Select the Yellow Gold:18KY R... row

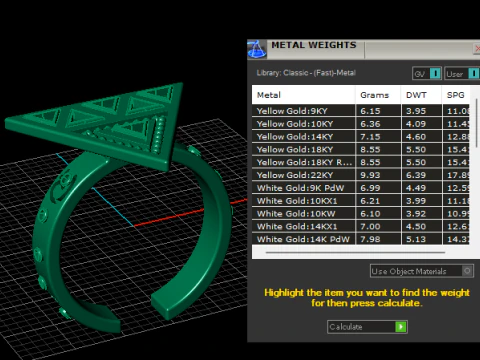(361, 162)
